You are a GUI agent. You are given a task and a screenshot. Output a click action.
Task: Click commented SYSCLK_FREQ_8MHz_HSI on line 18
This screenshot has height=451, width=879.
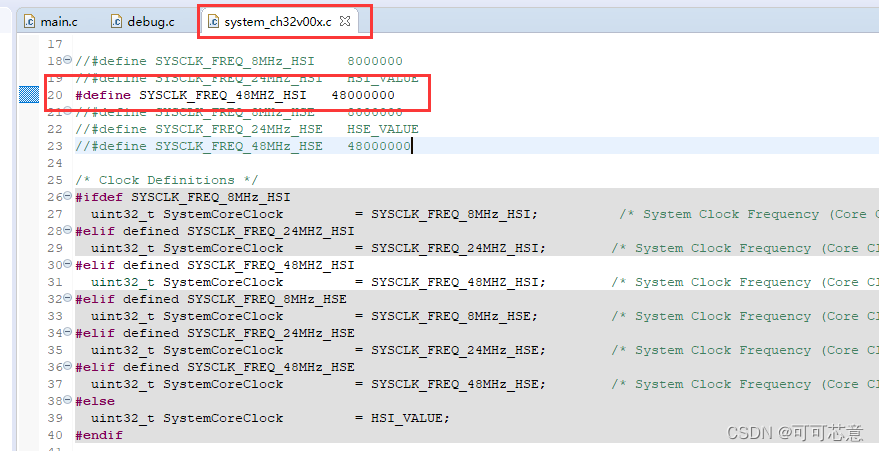(x=235, y=61)
